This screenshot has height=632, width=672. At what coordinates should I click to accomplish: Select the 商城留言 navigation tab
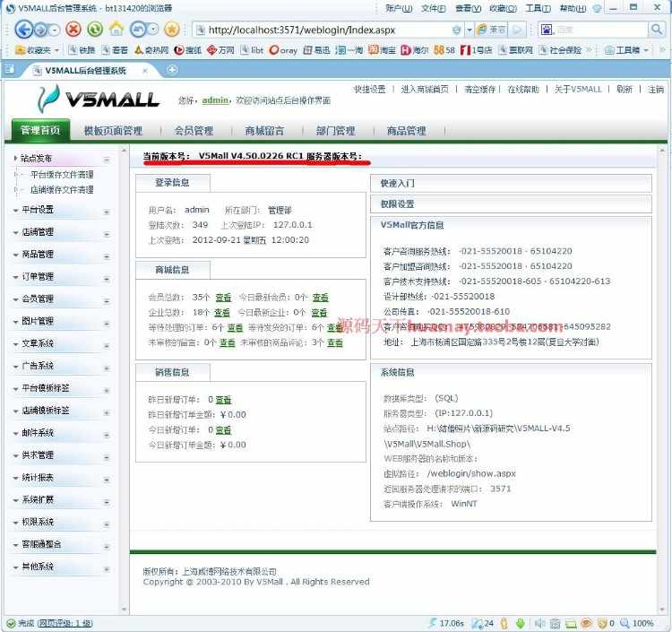click(x=264, y=131)
